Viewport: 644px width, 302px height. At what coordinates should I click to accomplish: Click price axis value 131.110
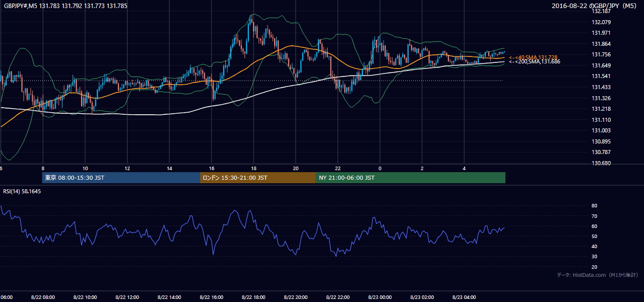point(601,120)
